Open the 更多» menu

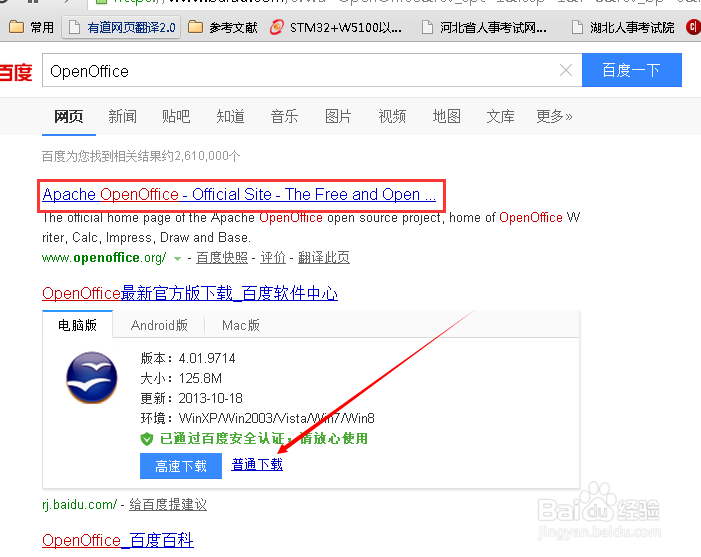point(554,117)
